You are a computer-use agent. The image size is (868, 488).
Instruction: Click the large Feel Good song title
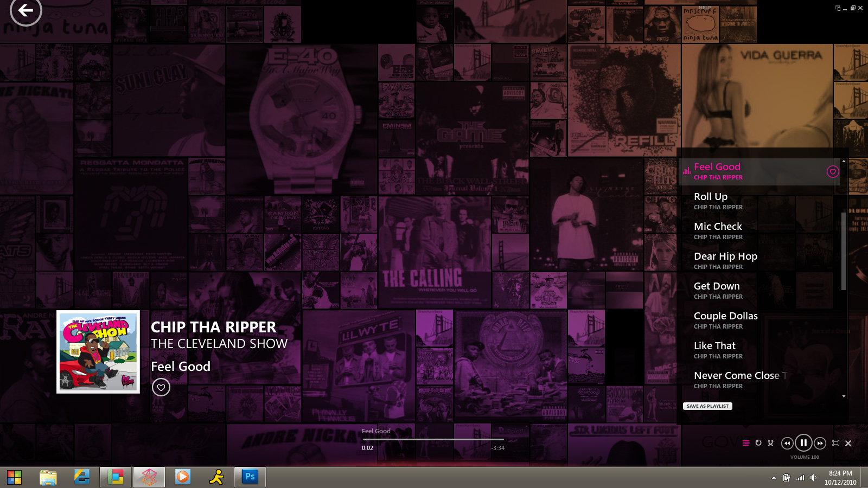click(x=181, y=367)
